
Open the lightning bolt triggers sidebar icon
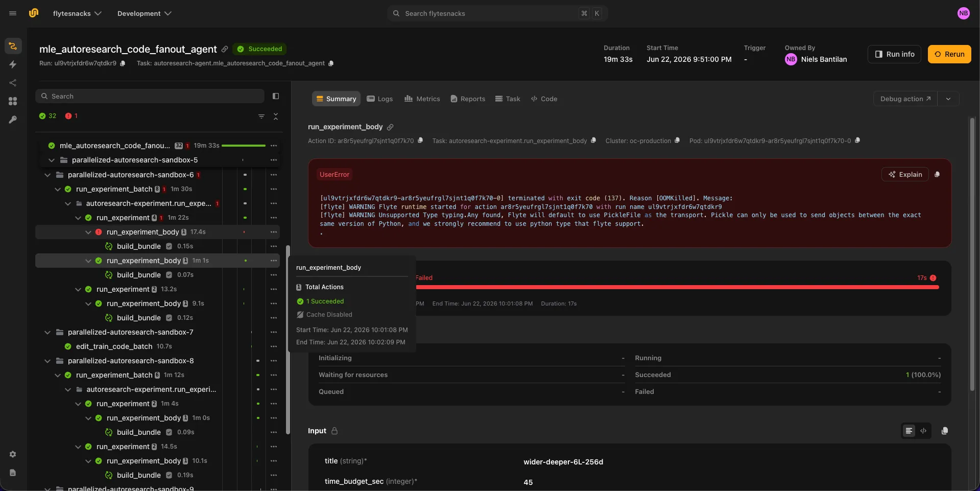click(13, 64)
